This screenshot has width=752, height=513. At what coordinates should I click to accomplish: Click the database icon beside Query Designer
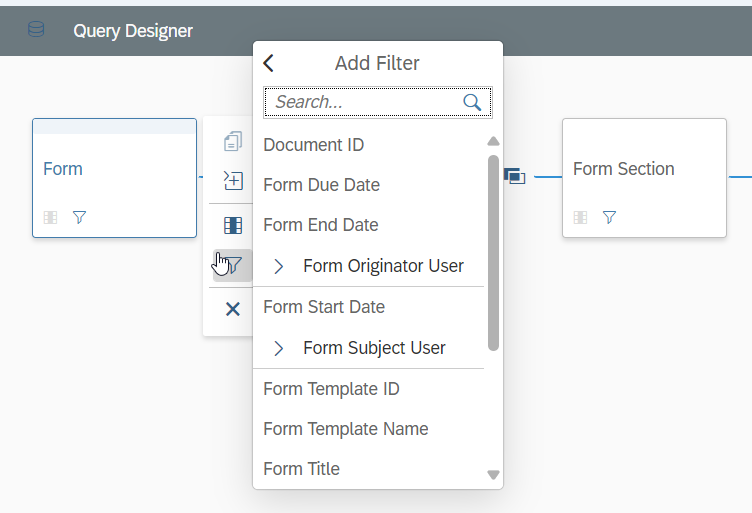(x=36, y=30)
